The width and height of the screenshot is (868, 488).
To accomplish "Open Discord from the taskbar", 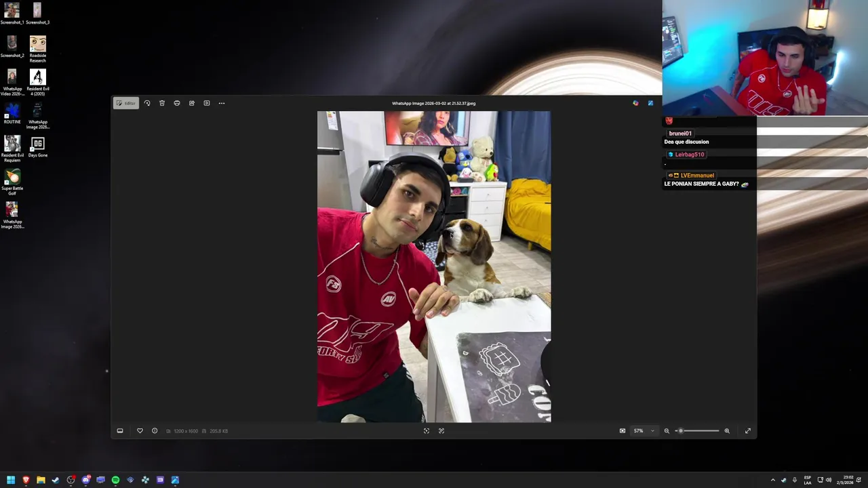I will tap(85, 480).
